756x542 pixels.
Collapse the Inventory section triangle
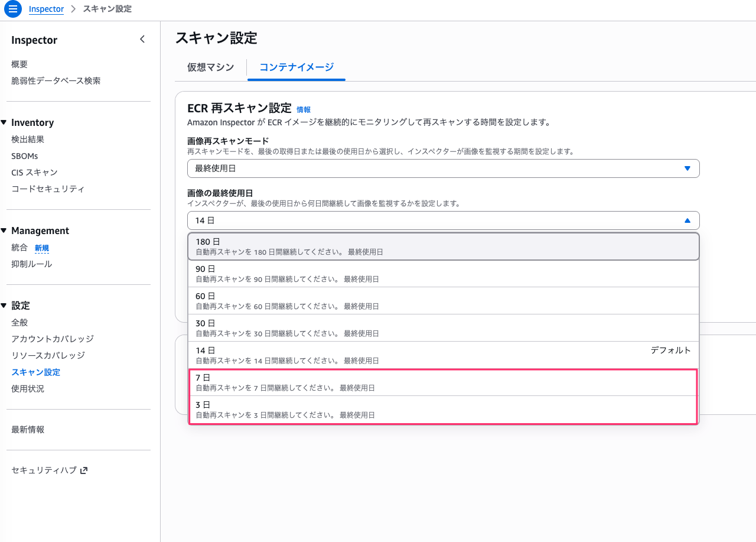[x=4, y=122]
